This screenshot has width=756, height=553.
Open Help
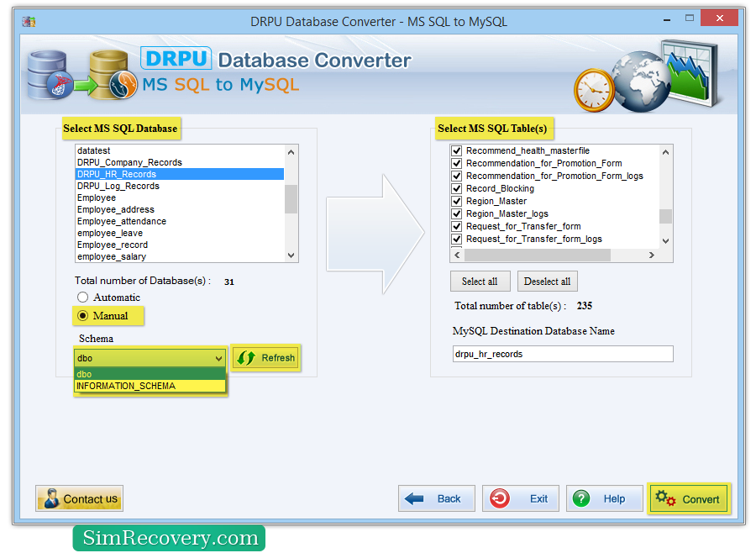pyautogui.click(x=604, y=498)
